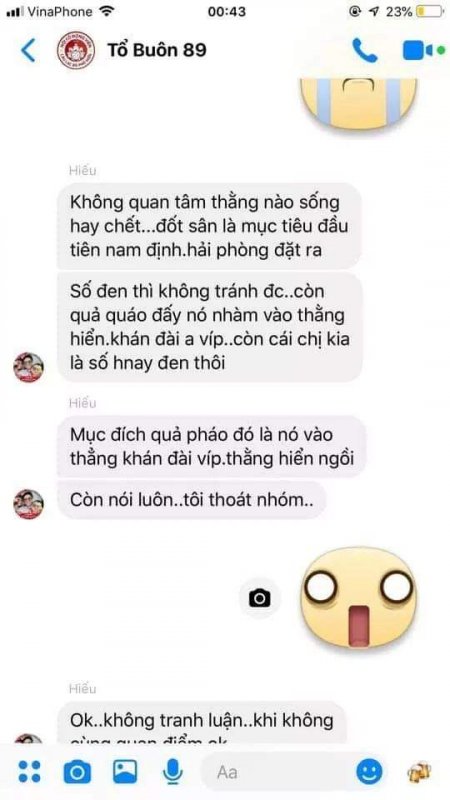
Task: Open the four-dot more actions menu
Action: coord(30,771)
